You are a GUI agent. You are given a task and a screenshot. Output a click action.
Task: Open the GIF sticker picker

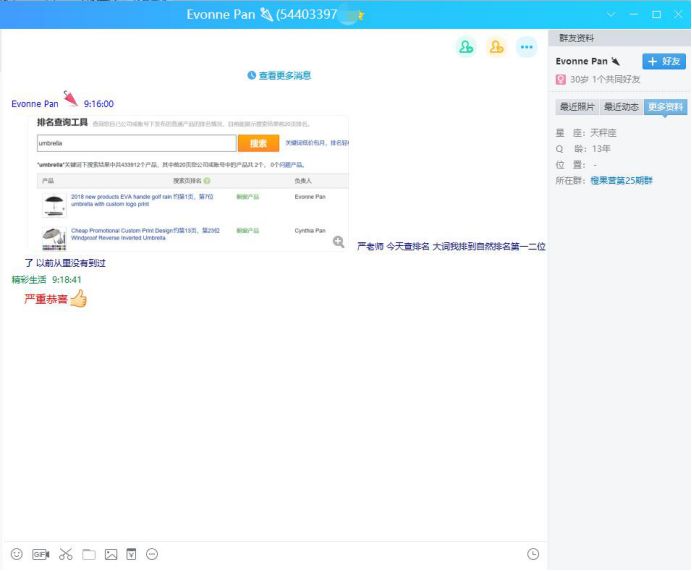click(41, 554)
